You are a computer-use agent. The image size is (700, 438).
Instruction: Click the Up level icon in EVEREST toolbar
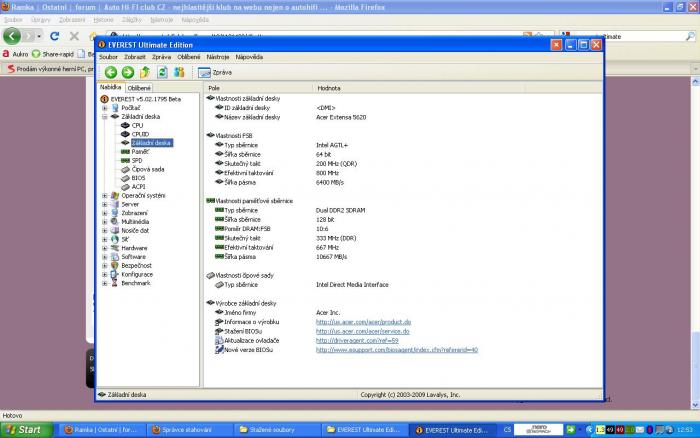pos(145,72)
